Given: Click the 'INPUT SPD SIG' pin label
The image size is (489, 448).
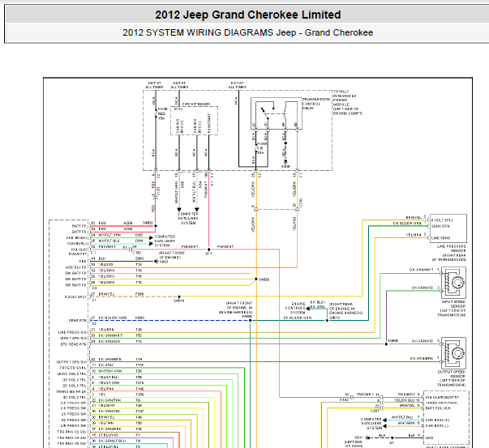Looking at the screenshot, I should pos(73,339).
